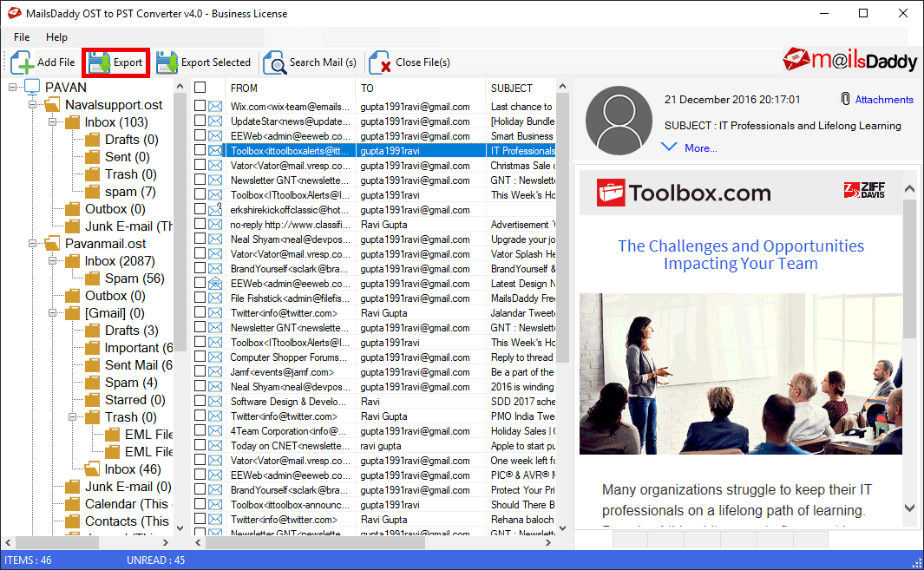The height and width of the screenshot is (570, 924).
Task: Click the Close File(s) icon
Action: [x=380, y=62]
